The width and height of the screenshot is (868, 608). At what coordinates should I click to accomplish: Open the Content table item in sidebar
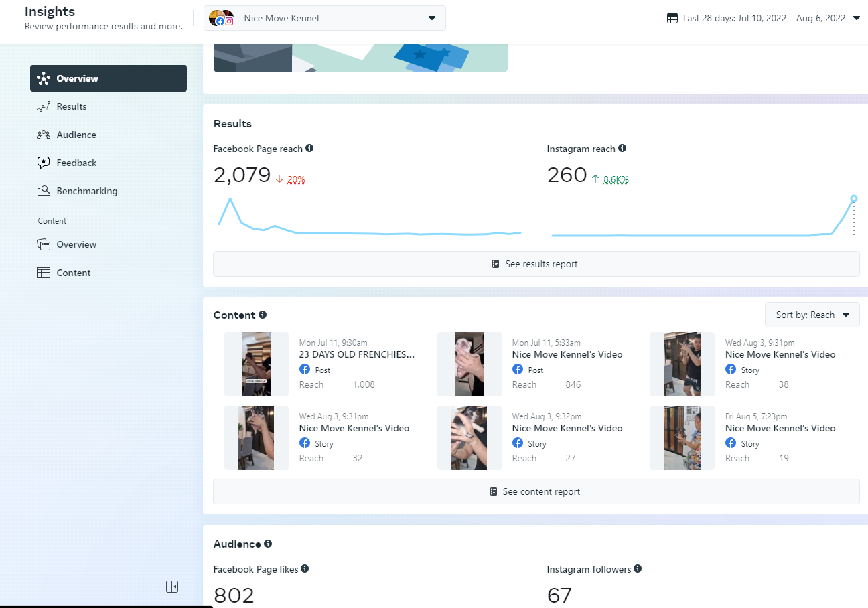(x=108, y=273)
